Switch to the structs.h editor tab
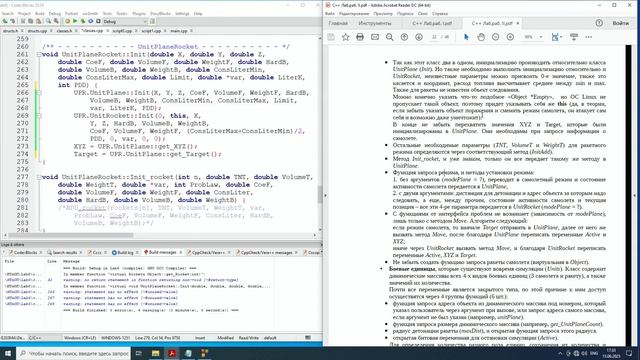640x360 pixels. 11,31
